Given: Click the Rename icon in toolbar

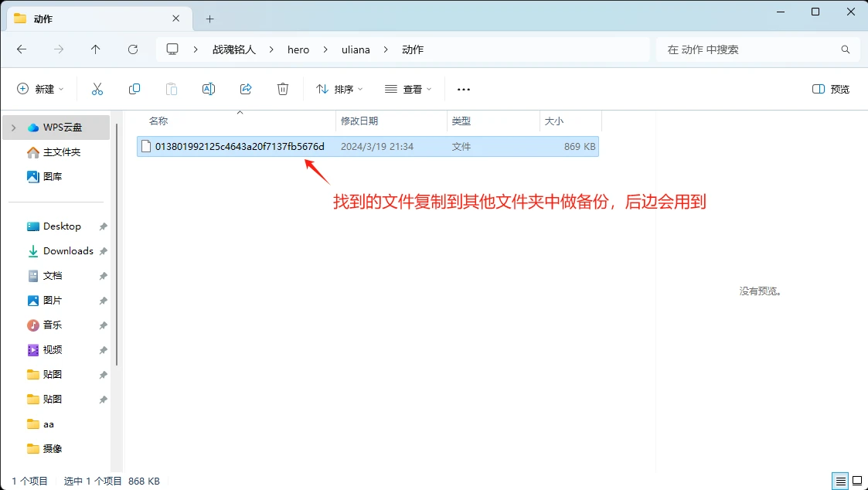Looking at the screenshot, I should [208, 90].
